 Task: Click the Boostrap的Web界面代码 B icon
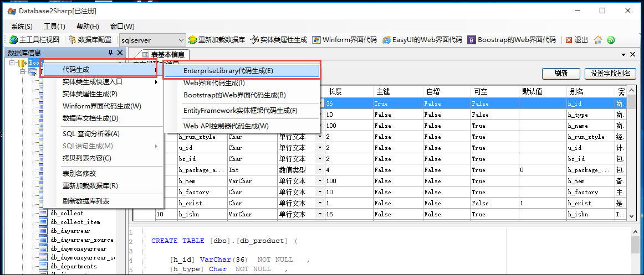tap(472, 40)
